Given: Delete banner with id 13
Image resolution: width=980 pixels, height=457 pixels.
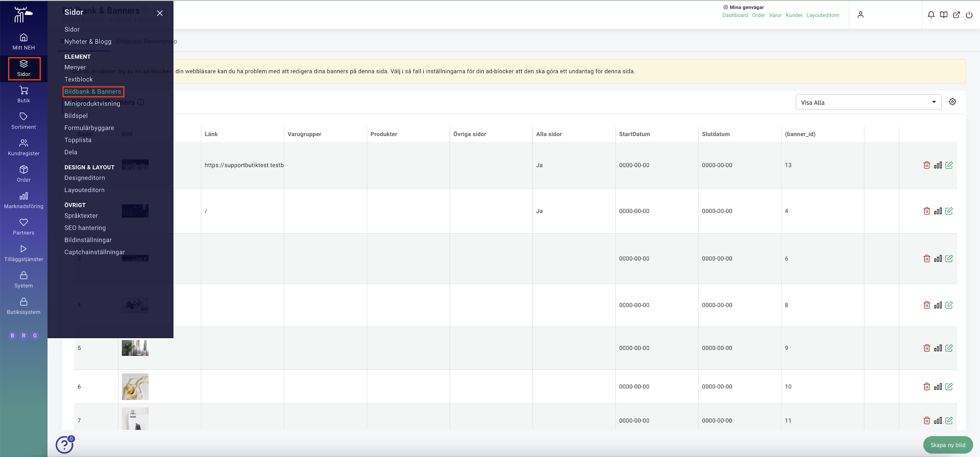Looking at the screenshot, I should [927, 165].
